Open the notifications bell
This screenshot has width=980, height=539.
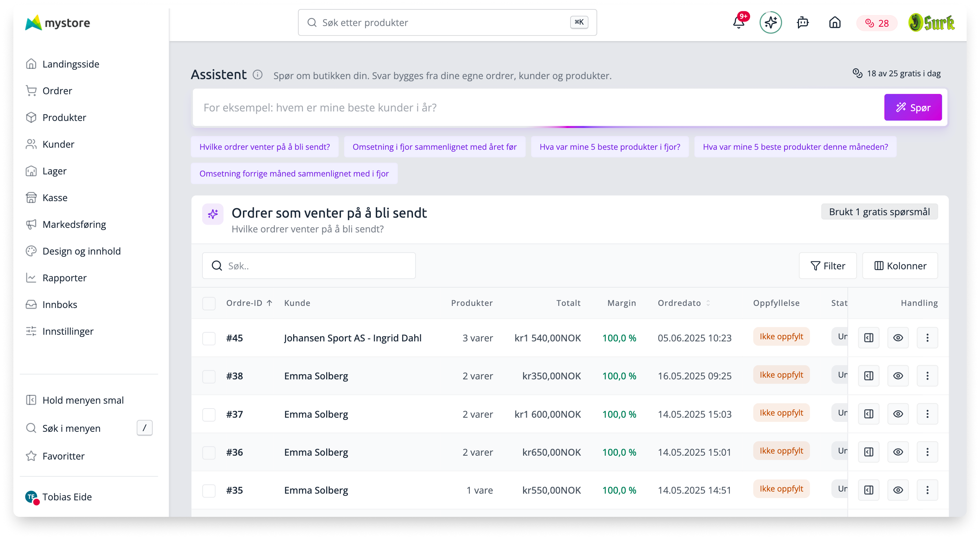739,23
